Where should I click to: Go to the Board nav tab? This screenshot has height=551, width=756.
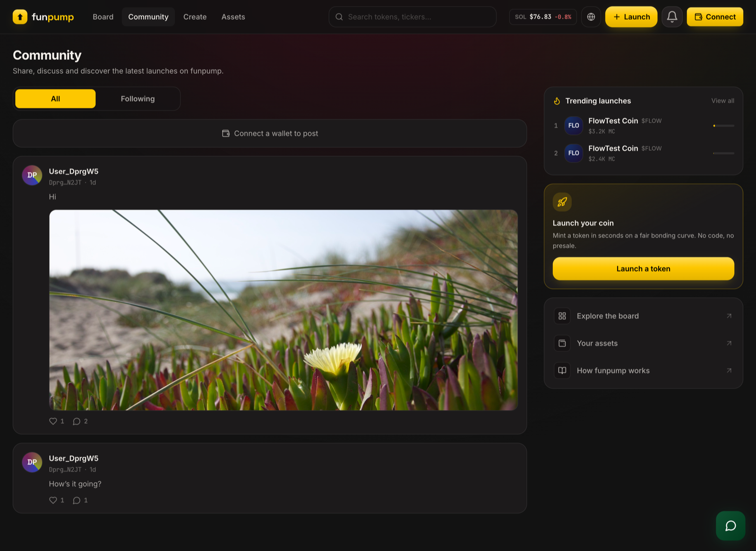point(103,17)
